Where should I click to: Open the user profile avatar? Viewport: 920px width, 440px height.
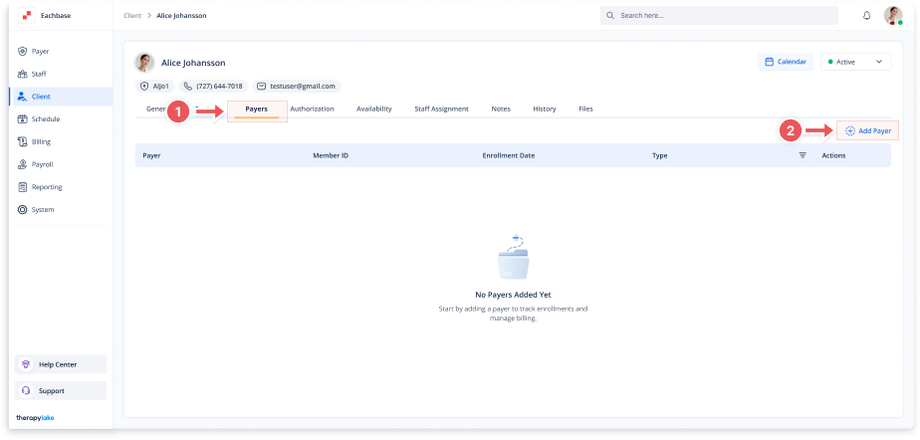point(893,15)
